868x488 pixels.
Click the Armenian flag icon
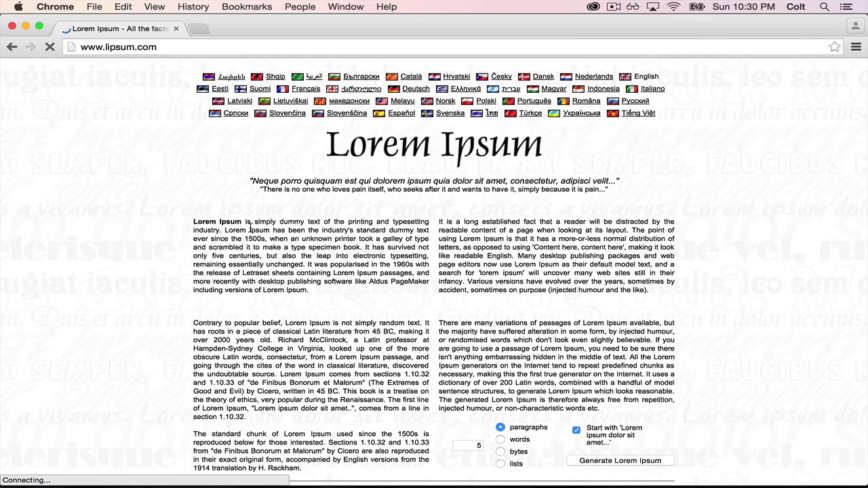click(209, 77)
